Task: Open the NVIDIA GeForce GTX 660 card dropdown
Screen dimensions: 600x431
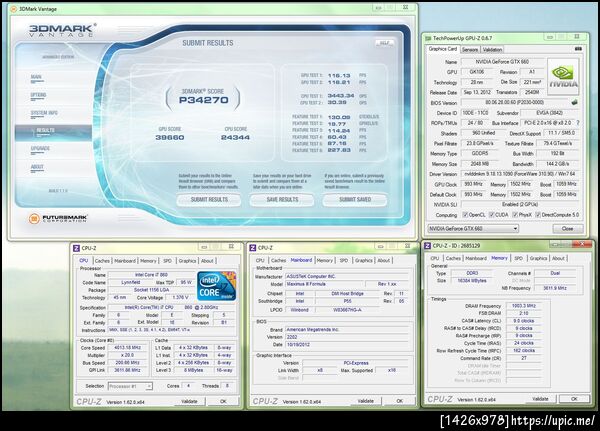Action: tap(473, 229)
